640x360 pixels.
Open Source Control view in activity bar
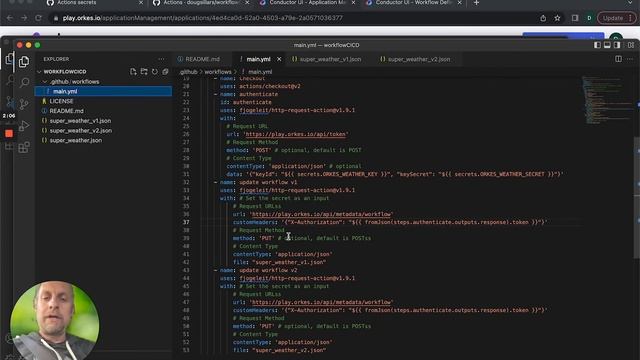click(x=24, y=104)
